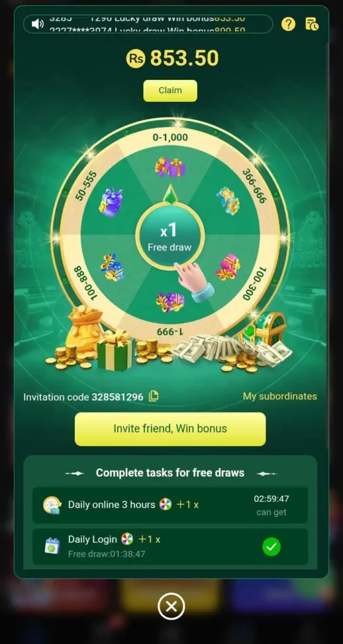Tap the gift box under 0-1,000
The height and width of the screenshot is (644, 343).
pos(170,167)
